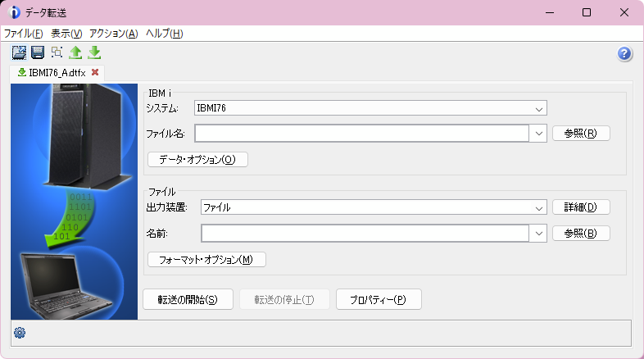Open the アクション(A) menu
Viewport: 644px width, 359px height.
tap(114, 34)
